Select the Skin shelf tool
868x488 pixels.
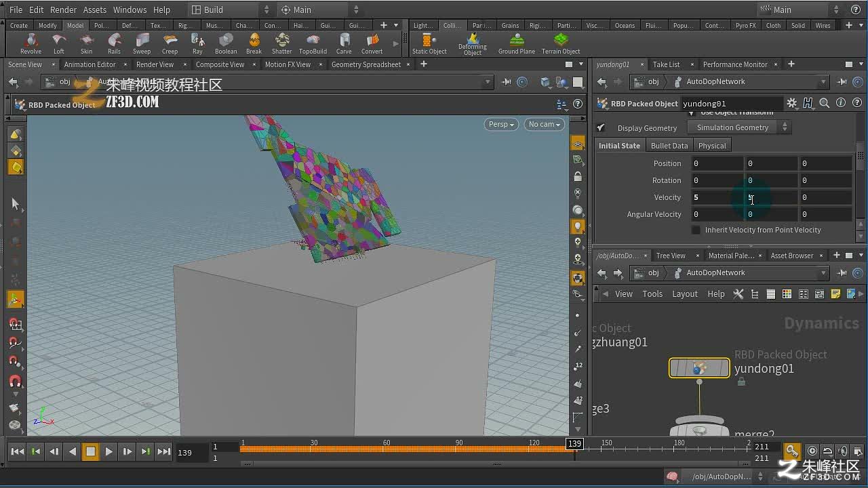click(86, 43)
